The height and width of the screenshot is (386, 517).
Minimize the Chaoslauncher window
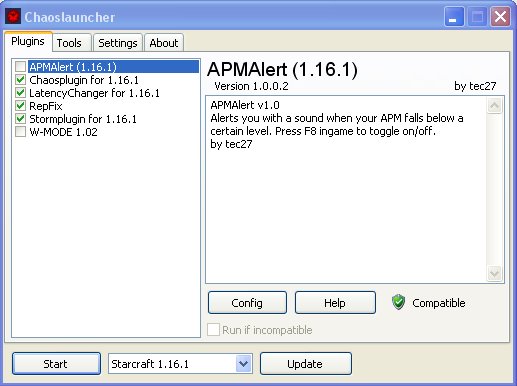click(454, 17)
